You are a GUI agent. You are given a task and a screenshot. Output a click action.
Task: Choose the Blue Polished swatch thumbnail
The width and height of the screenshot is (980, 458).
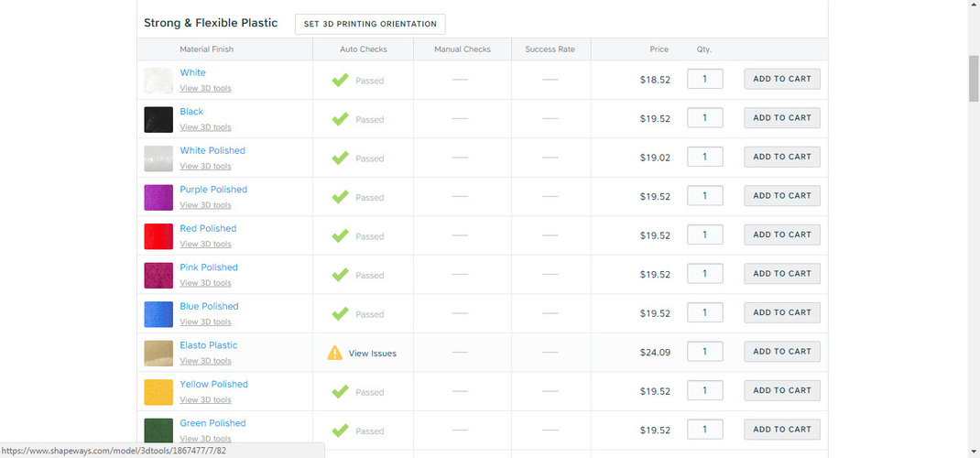coord(158,314)
